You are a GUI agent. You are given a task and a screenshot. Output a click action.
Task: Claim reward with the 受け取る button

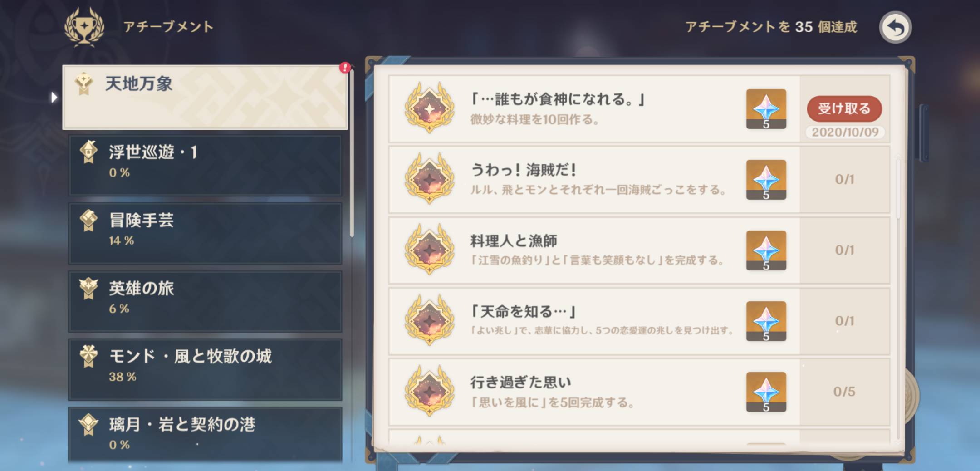[x=844, y=108]
